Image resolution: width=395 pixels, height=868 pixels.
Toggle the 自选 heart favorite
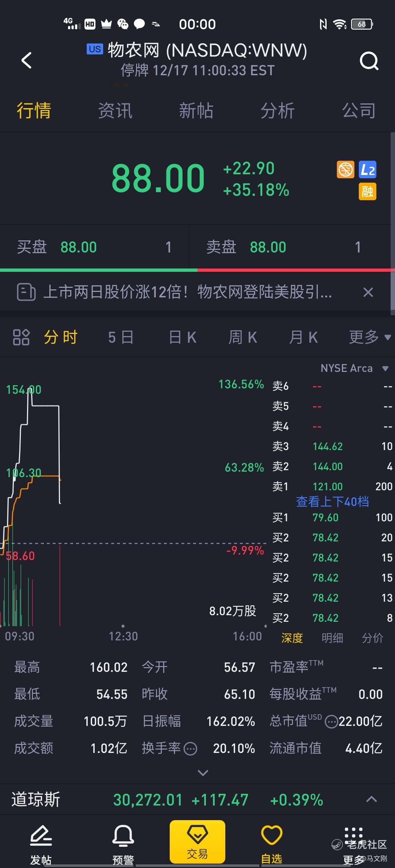[x=272, y=844]
